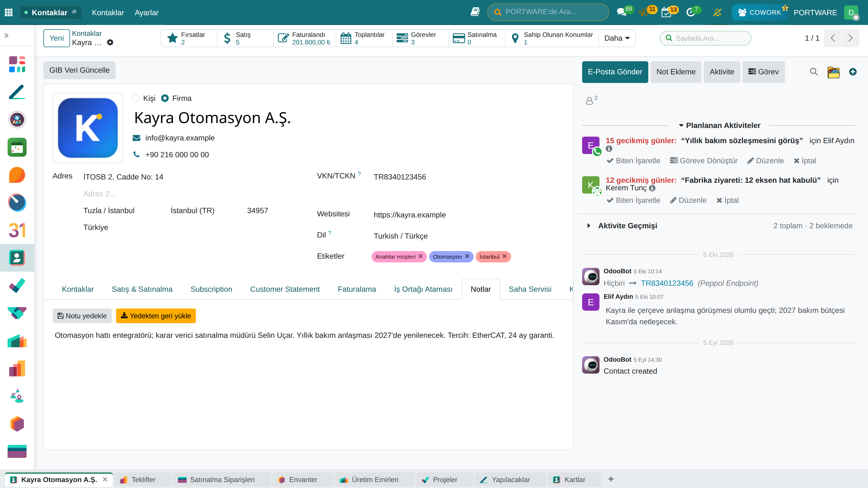This screenshot has width=868, height=488.
Task: Open the TR8340123456 Peppol link
Action: [667, 283]
